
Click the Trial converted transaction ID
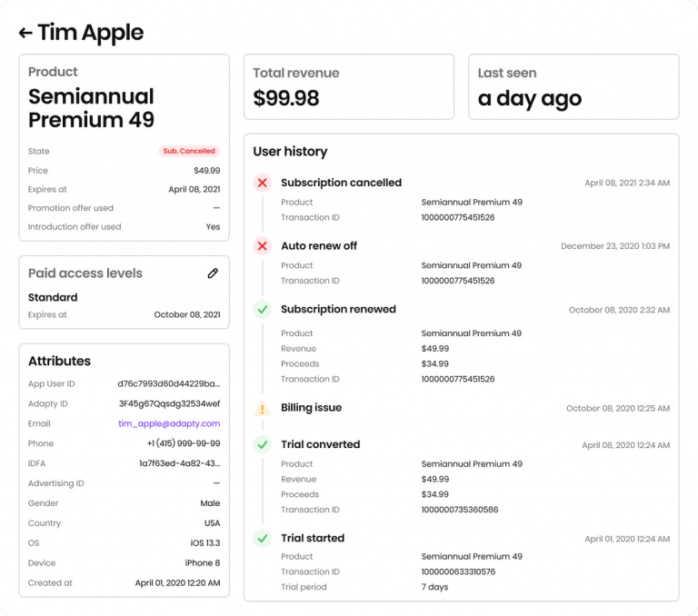tap(459, 510)
